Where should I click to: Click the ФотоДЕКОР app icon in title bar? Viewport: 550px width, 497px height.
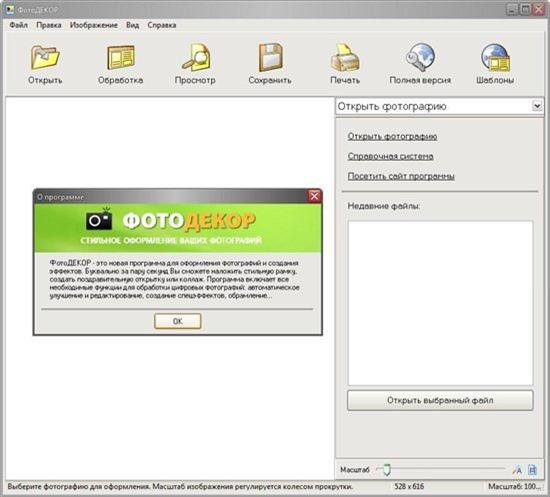pos(10,9)
